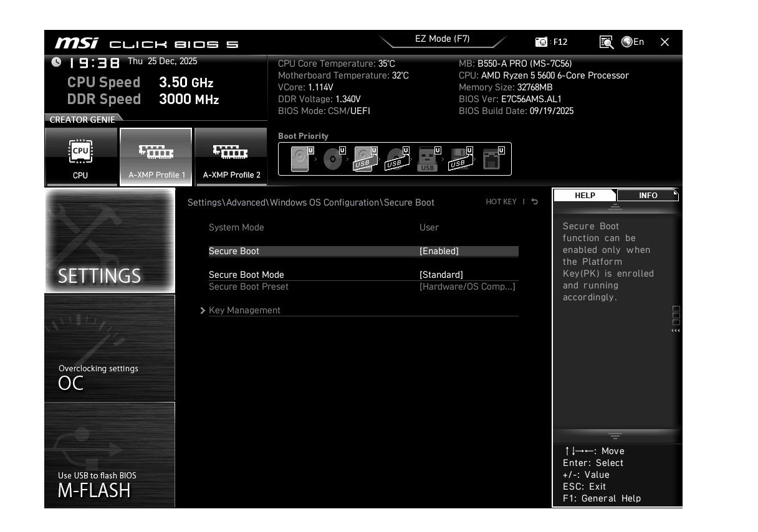Select the USB hard disk boot device icon
Image resolution: width=758 pixels, height=532 pixels.
click(365, 159)
